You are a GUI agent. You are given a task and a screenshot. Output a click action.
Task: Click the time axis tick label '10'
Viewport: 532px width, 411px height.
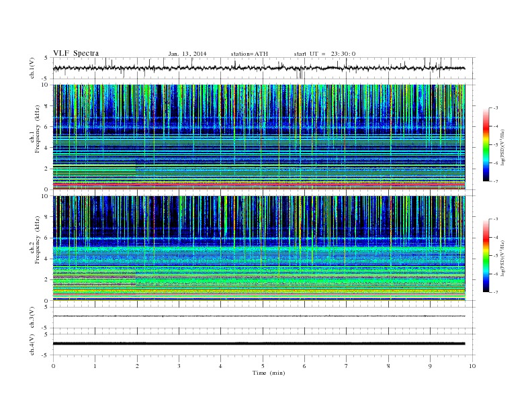pyautogui.click(x=472, y=366)
